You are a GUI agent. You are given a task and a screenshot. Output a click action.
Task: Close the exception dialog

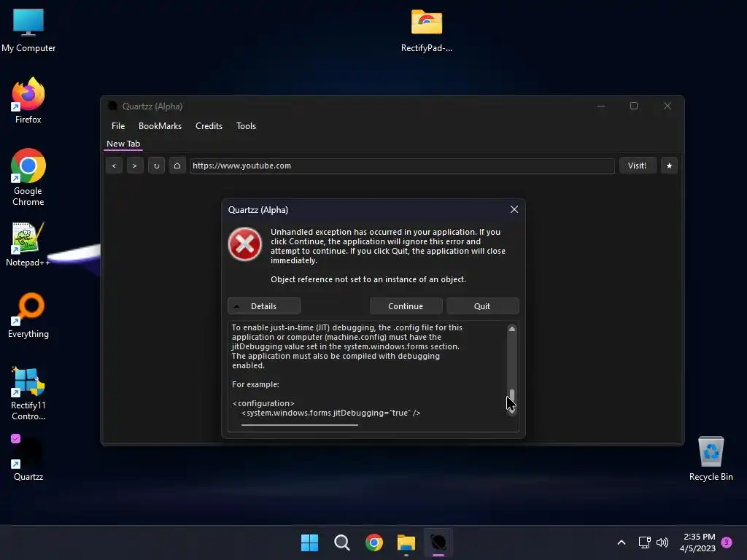tap(514, 209)
